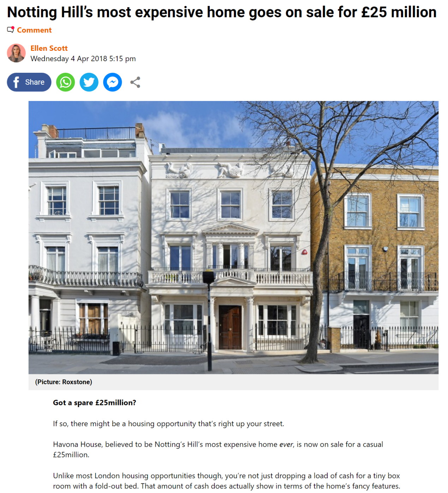Screen dimensions: 448x493
Task: Click the publication date Wednesday 4 Apr 2018
Action: click(83, 59)
